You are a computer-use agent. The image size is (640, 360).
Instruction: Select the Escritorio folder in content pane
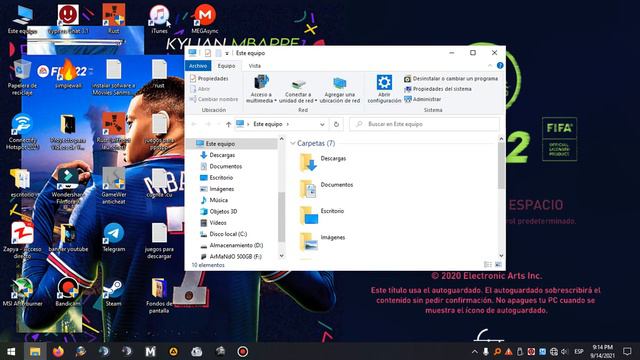[322, 215]
